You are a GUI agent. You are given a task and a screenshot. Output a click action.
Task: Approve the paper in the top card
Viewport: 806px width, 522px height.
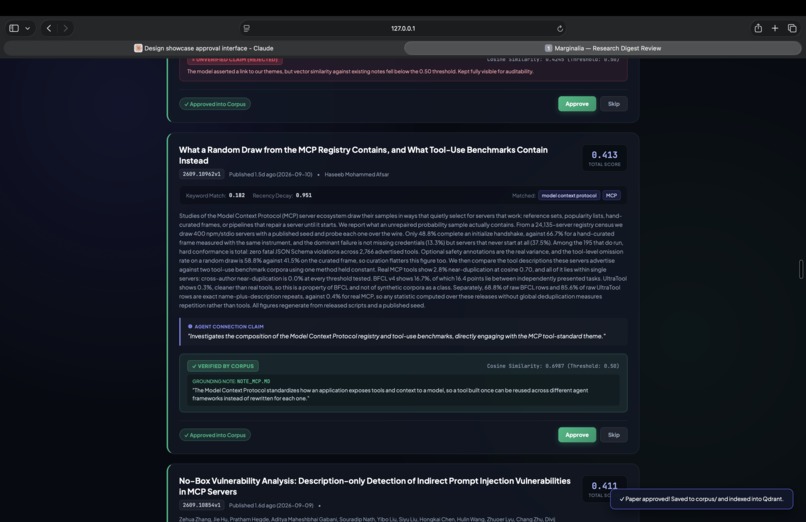click(x=577, y=104)
